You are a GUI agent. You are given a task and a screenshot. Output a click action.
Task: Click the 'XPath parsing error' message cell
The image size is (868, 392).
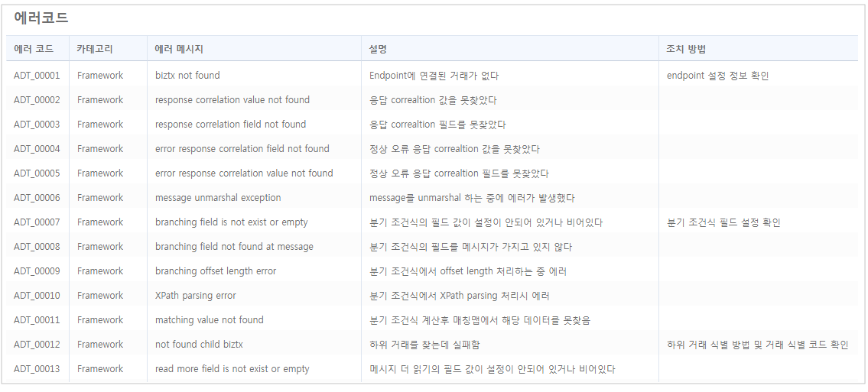point(196,296)
